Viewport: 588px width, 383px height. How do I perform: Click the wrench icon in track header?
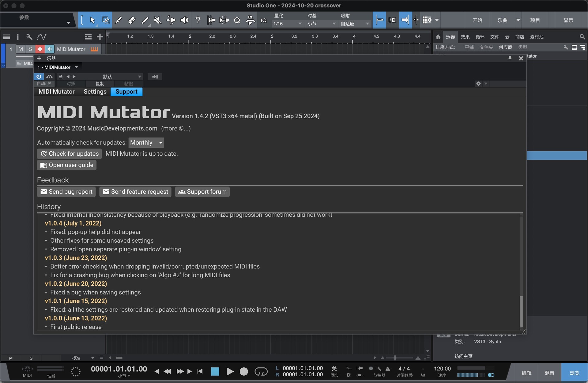tap(29, 37)
